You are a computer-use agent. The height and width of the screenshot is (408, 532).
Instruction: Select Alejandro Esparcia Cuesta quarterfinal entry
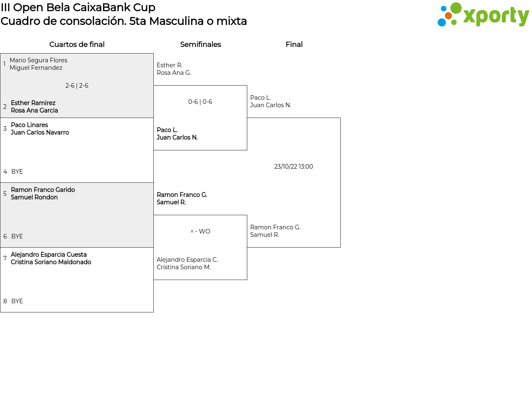[51, 258]
